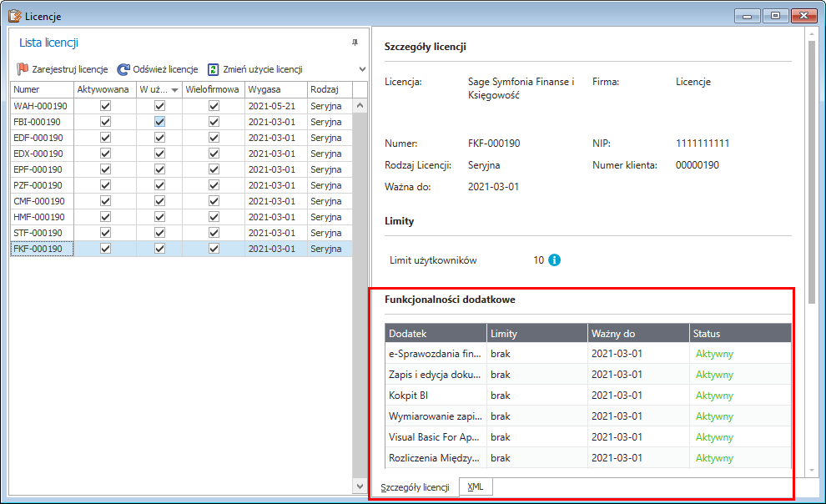Switch to the XML tab

pyautogui.click(x=476, y=486)
